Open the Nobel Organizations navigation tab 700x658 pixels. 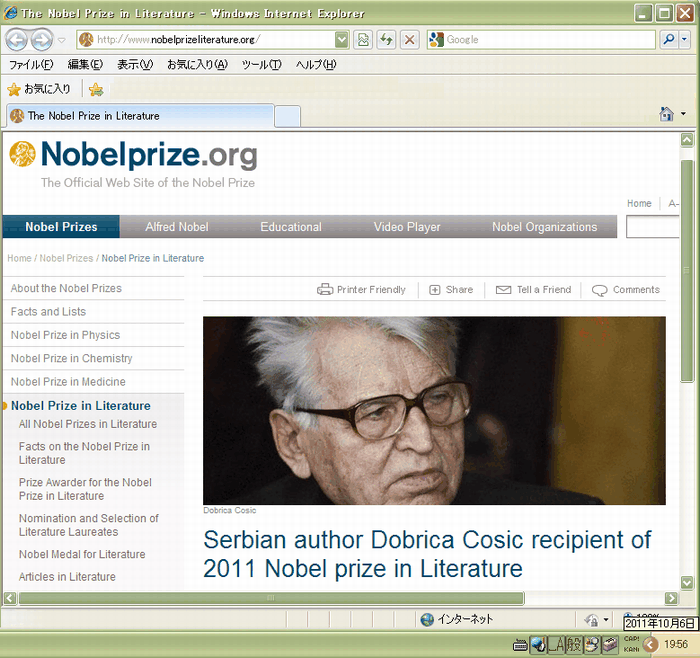[544, 227]
